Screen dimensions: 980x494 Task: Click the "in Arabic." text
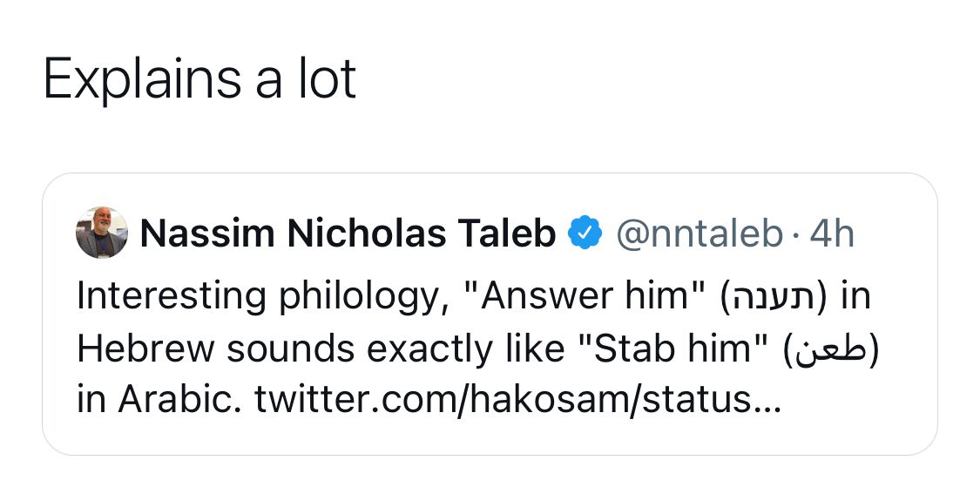(x=159, y=400)
